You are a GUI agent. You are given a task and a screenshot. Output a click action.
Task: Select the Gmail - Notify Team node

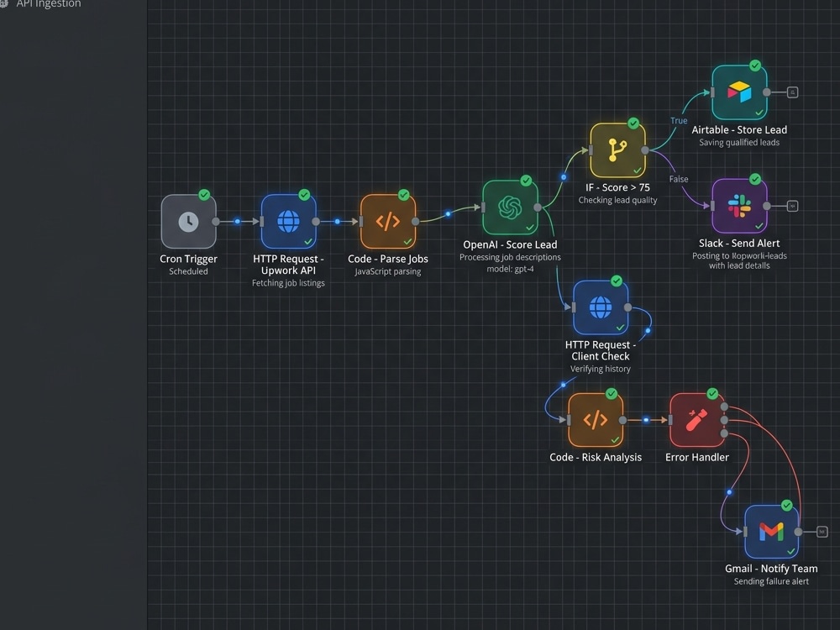pyautogui.click(x=771, y=532)
